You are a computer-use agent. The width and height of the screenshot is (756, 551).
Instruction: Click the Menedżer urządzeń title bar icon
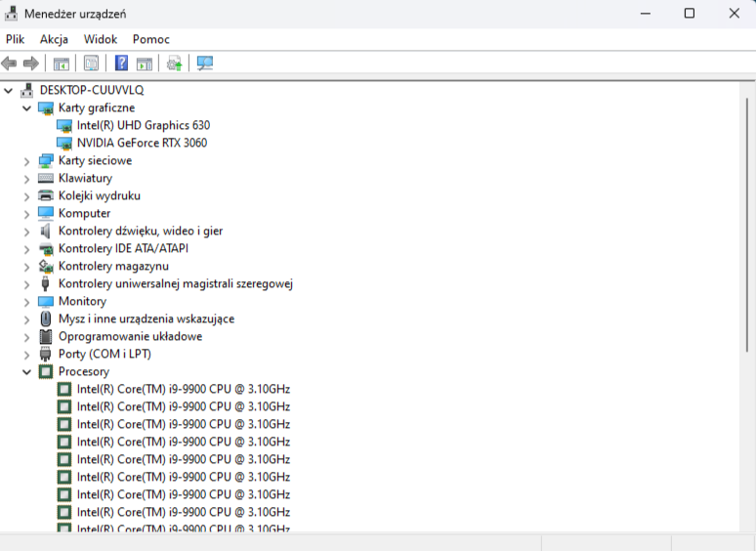point(11,14)
